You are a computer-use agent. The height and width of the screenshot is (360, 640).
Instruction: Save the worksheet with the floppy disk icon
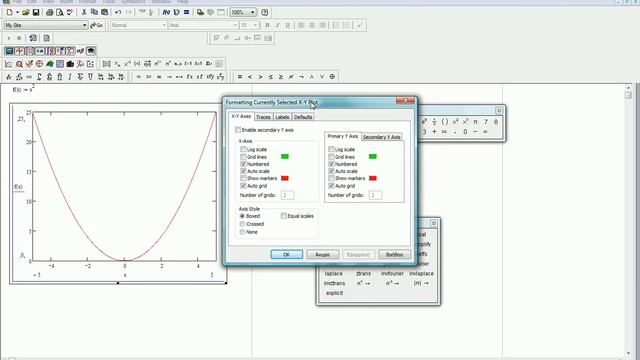[x=36, y=12]
